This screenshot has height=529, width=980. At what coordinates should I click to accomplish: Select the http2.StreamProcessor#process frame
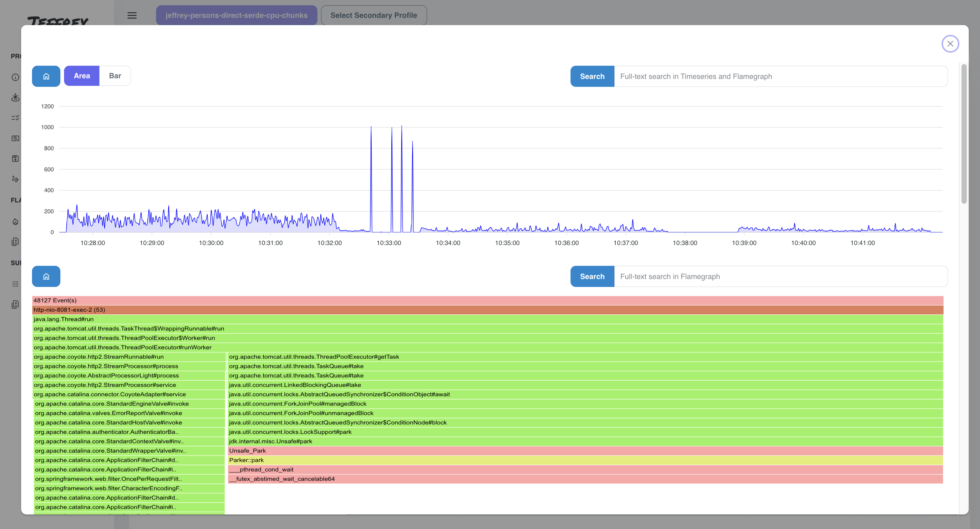tap(129, 366)
